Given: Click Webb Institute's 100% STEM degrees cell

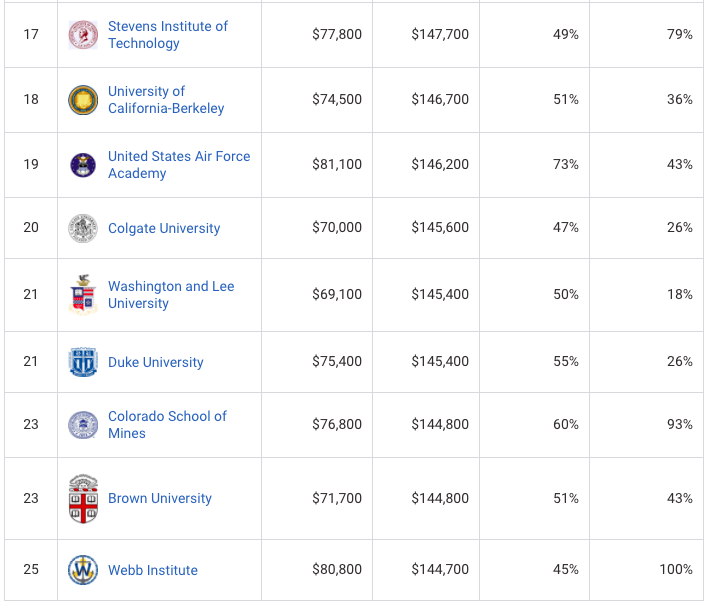Looking at the screenshot, I should 676,570.
